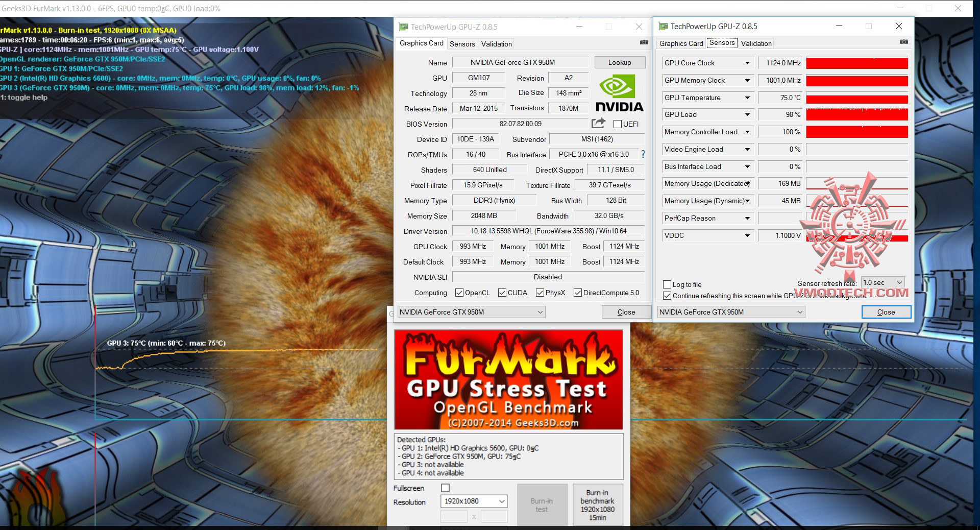Start the FurMark Burn-in test button
980x530 pixels.
(x=542, y=504)
